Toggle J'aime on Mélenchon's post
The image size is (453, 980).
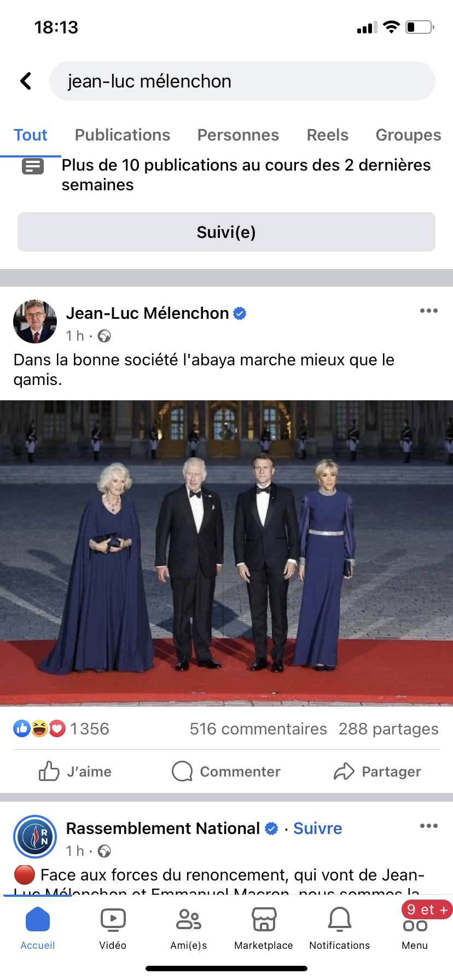point(75,771)
